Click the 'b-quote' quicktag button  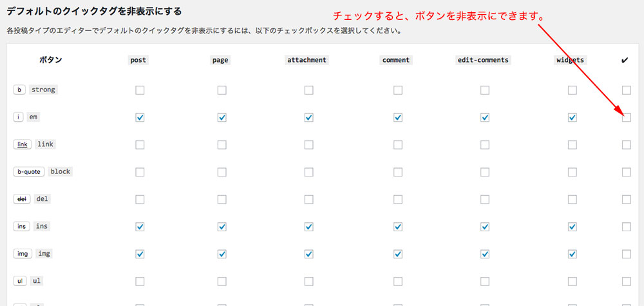(29, 172)
